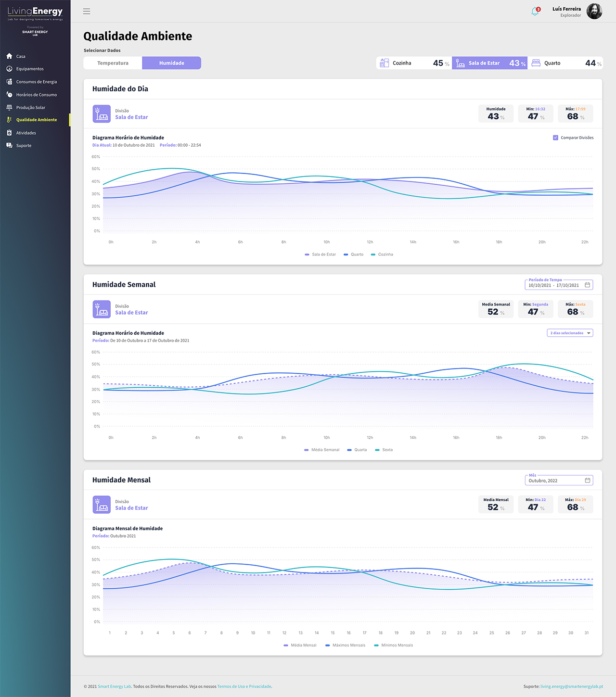Image resolution: width=616 pixels, height=697 pixels.
Task: Toggle the Comparar Divisões checkbox
Action: [555, 138]
